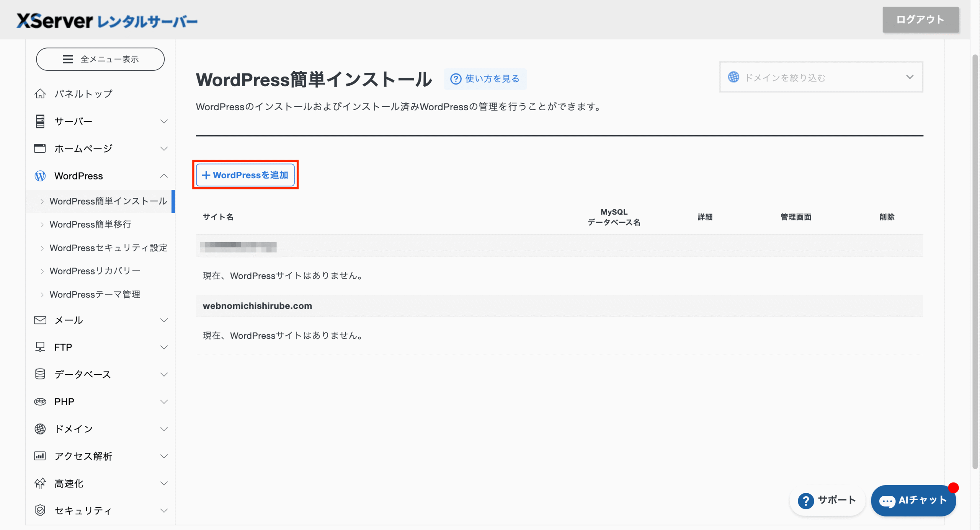Click the envelope icon beside メール
The image size is (980, 530).
pos(40,320)
